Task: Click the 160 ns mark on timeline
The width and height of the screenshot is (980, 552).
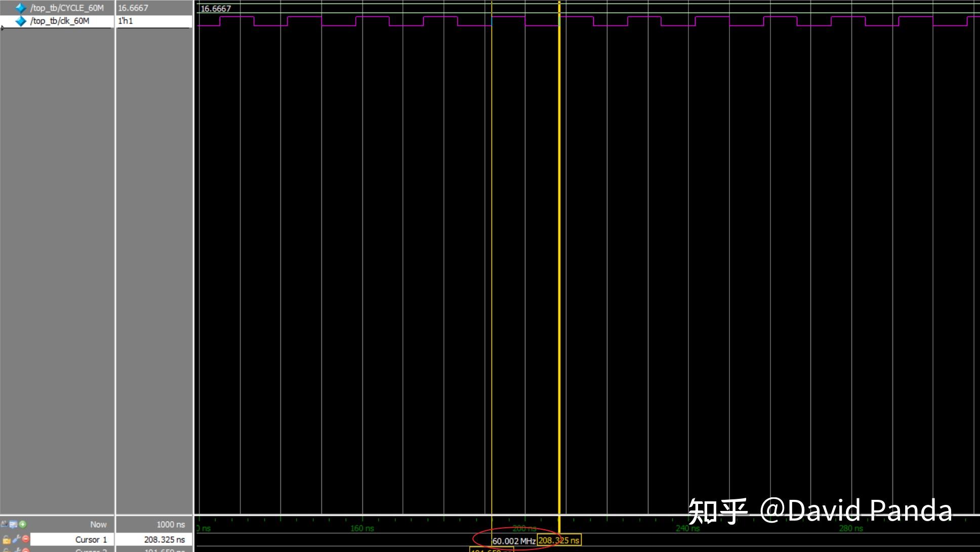Action: (x=362, y=528)
